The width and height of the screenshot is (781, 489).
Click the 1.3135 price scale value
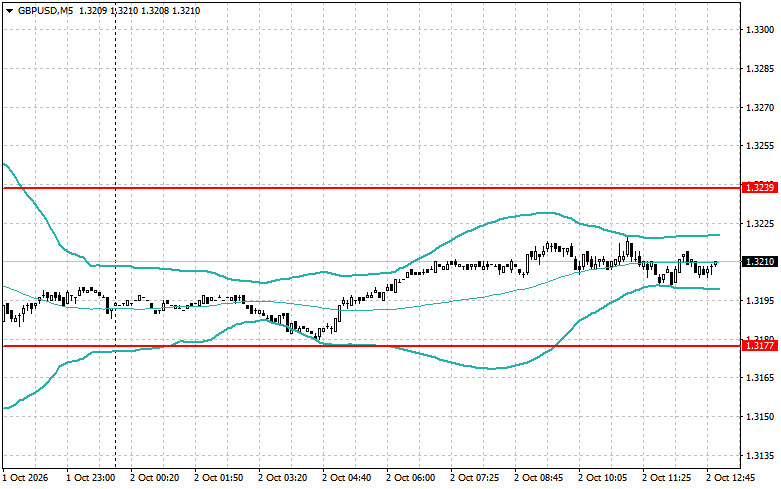click(760, 455)
